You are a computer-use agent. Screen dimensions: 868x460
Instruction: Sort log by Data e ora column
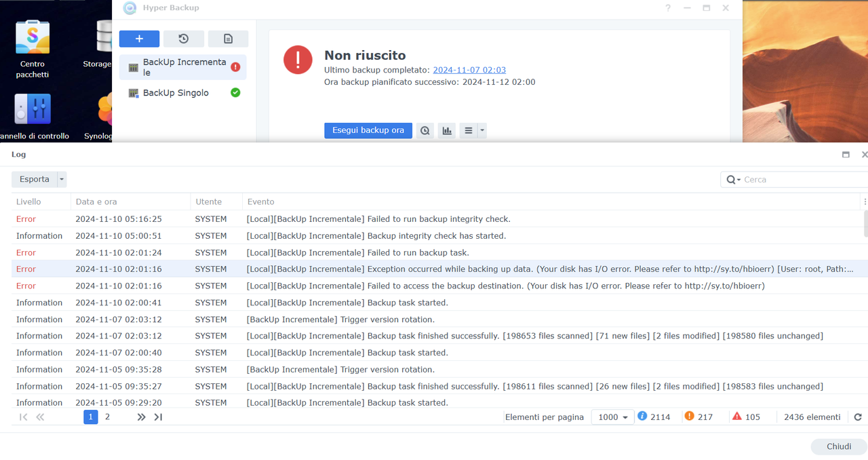[x=130, y=202]
